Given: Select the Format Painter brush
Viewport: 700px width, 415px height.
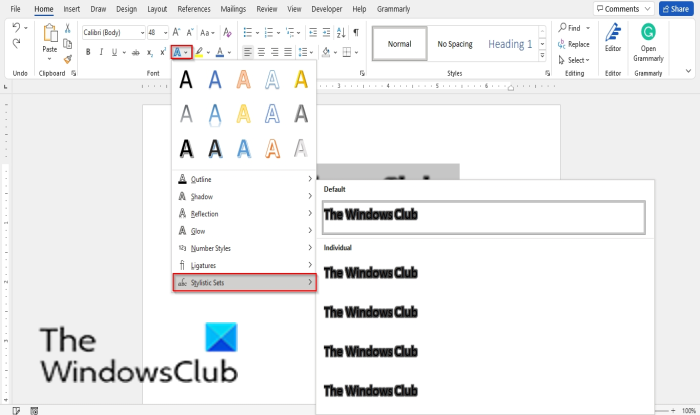Looking at the screenshot, I should click(x=67, y=59).
